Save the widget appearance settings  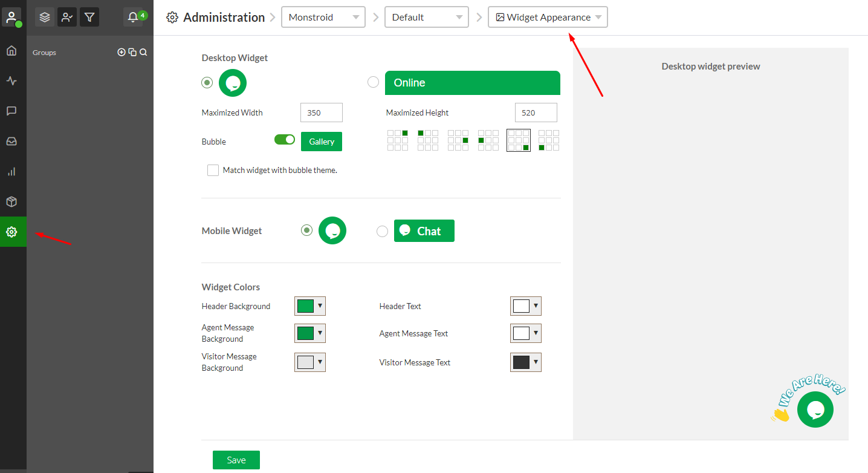tap(236, 460)
